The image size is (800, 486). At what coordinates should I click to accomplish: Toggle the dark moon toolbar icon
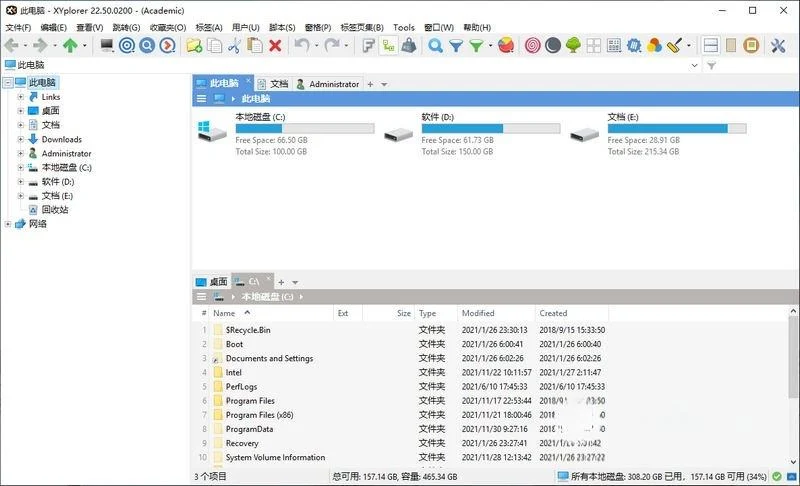553,45
